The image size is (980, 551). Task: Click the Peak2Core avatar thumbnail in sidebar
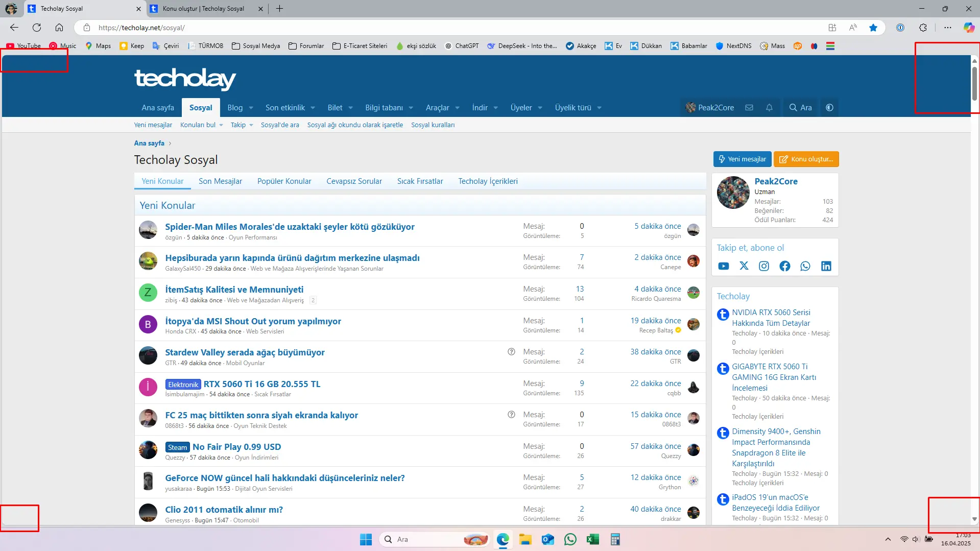[x=733, y=193]
